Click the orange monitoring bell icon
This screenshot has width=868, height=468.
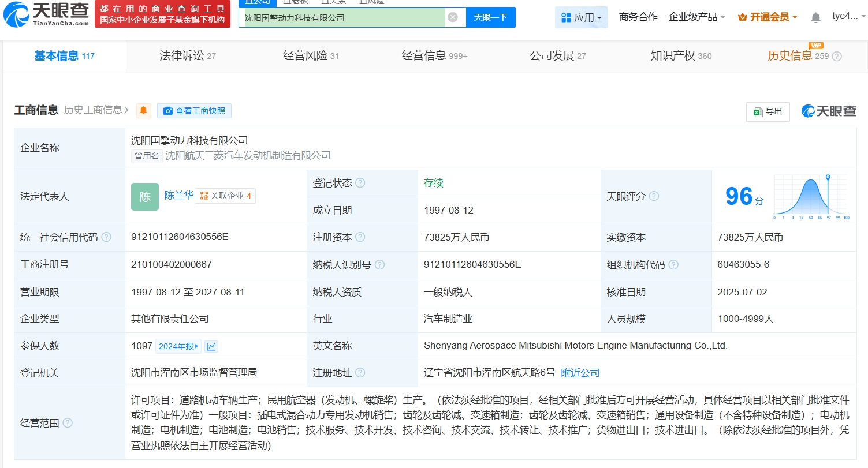143,111
